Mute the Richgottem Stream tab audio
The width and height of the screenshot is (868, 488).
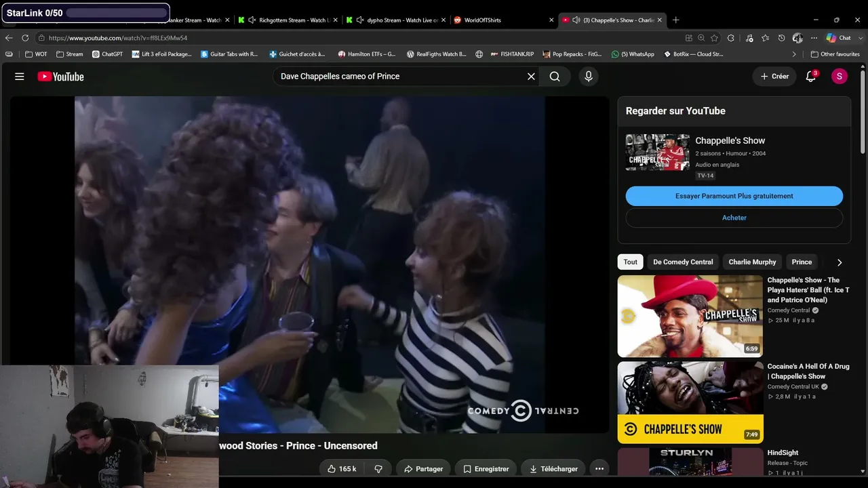coord(252,20)
